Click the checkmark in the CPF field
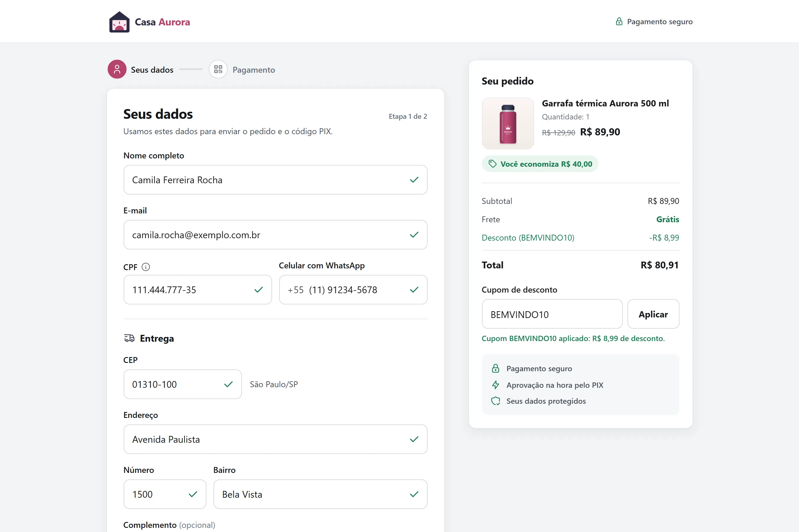The height and width of the screenshot is (532, 799). pyautogui.click(x=258, y=290)
